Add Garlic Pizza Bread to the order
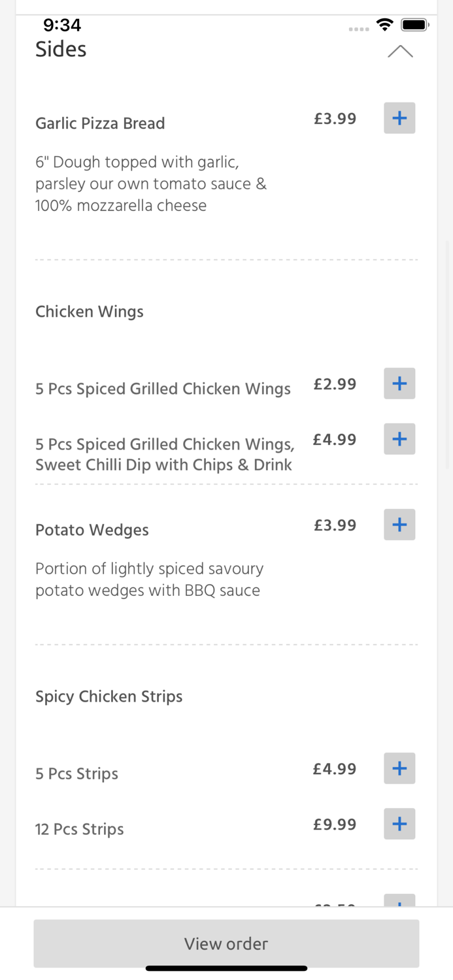The image size is (453, 980). (x=399, y=118)
